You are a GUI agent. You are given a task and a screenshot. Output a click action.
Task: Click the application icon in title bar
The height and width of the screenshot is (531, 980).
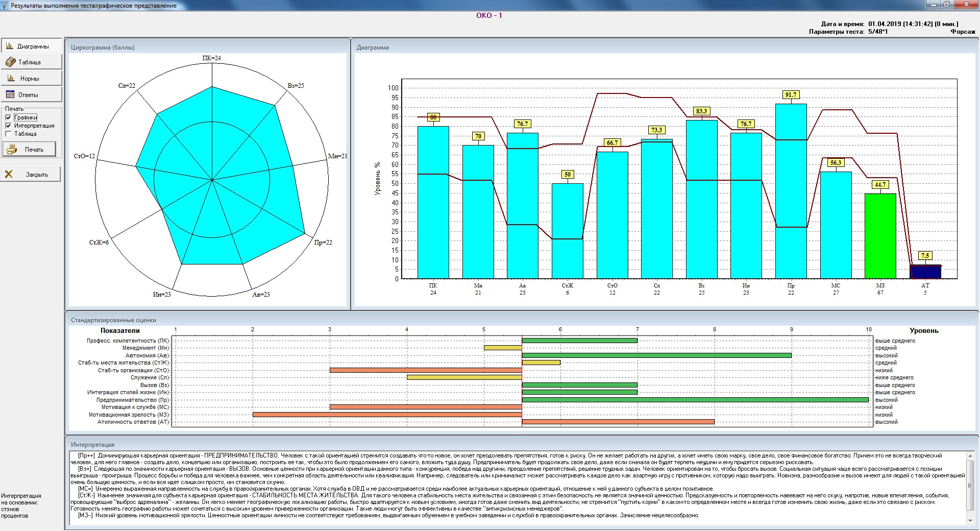[x=5, y=5]
